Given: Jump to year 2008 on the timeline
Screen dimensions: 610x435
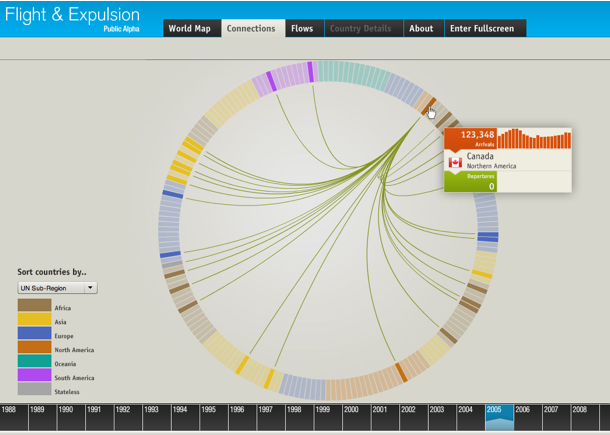Looking at the screenshot, I should tap(585, 417).
